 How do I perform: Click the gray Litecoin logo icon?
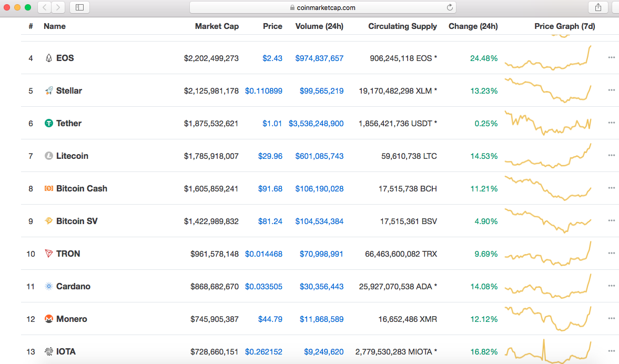(x=48, y=156)
